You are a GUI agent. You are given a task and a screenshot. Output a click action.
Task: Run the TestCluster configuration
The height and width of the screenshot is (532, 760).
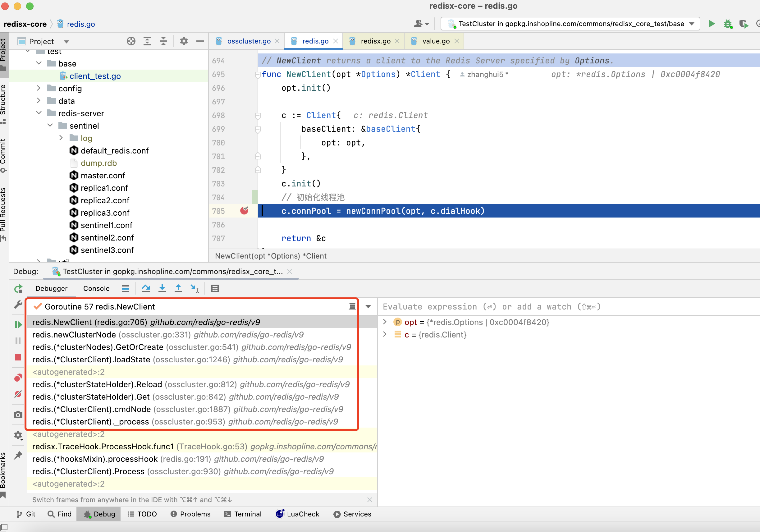click(x=712, y=24)
